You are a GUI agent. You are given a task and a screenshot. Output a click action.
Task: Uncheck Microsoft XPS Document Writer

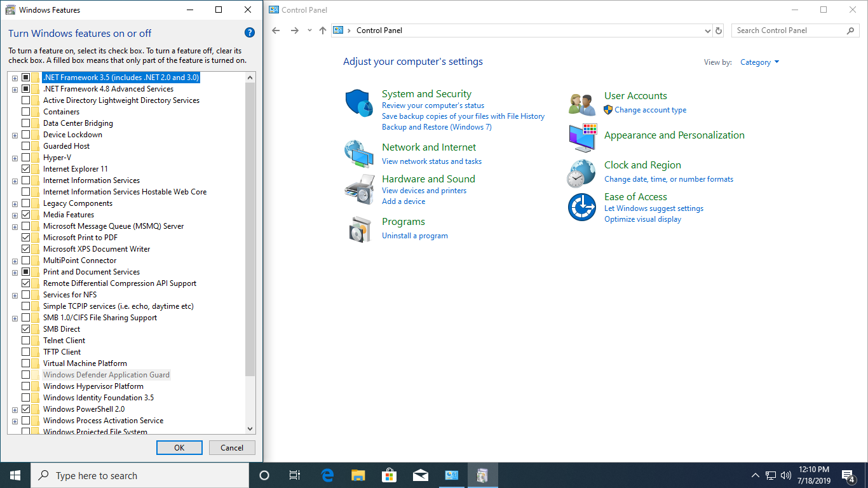(x=25, y=249)
